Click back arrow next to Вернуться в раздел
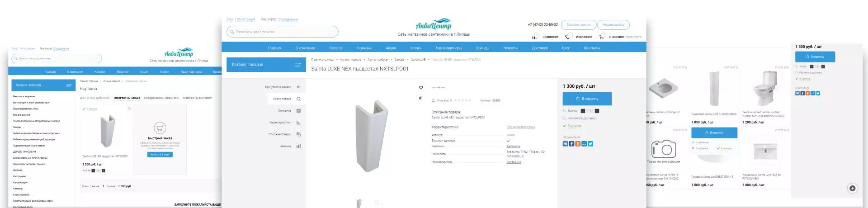The image size is (868, 208). [298, 87]
